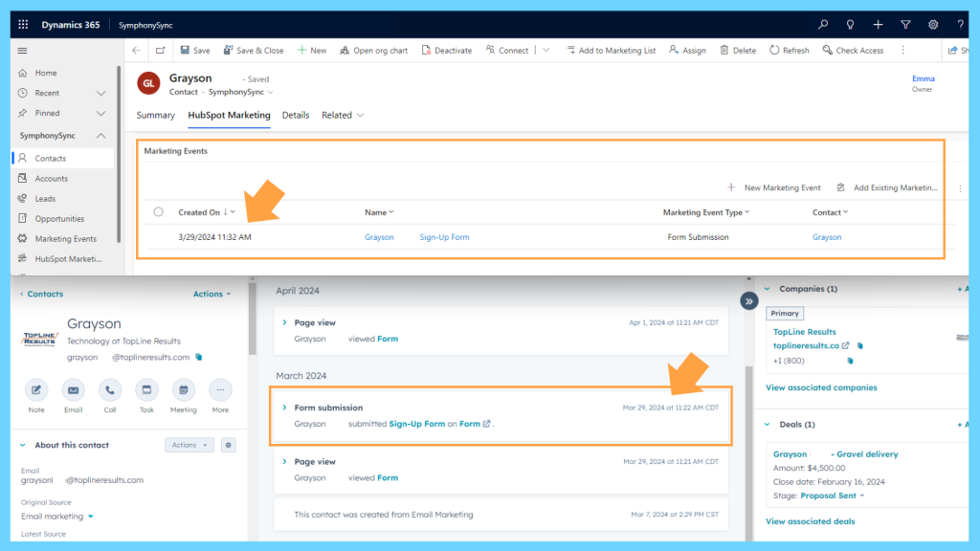Collapse the SymphonySync sidebar group
The width and height of the screenshot is (980, 551).
(100, 136)
